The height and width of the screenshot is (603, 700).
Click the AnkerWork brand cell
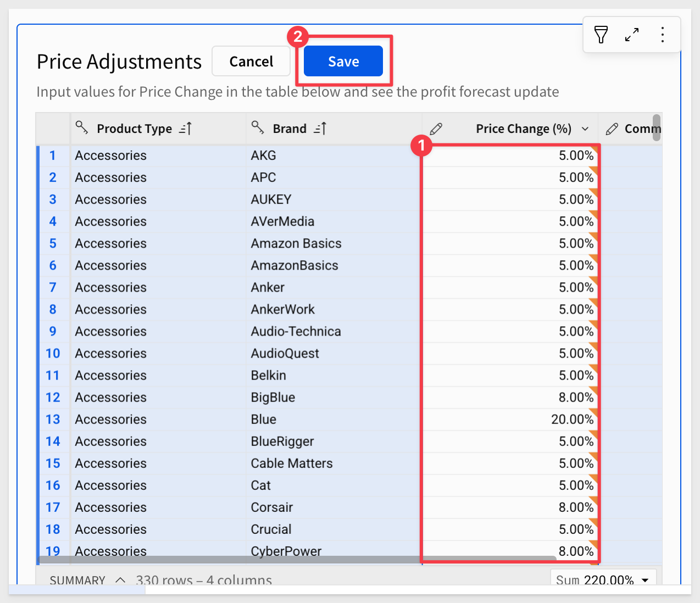click(334, 309)
